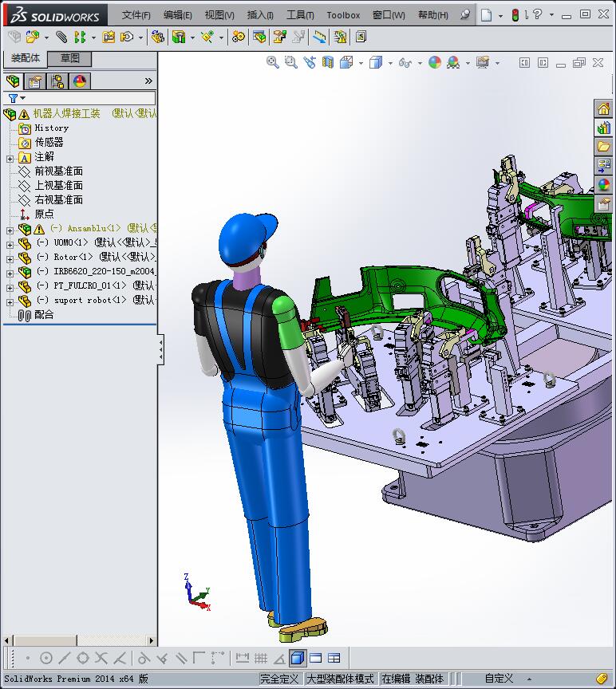This screenshot has width=616, height=689.
Task: Open the 插入(I) menu
Action: pos(260,15)
